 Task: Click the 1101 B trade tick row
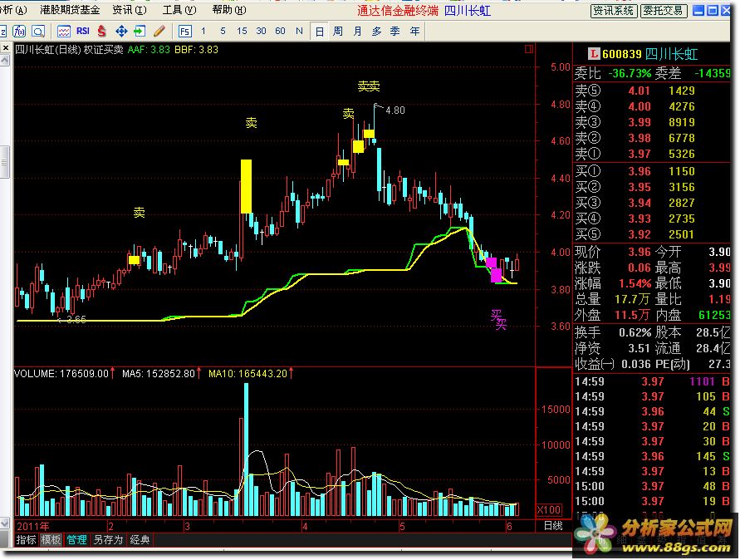pyautogui.click(x=652, y=381)
